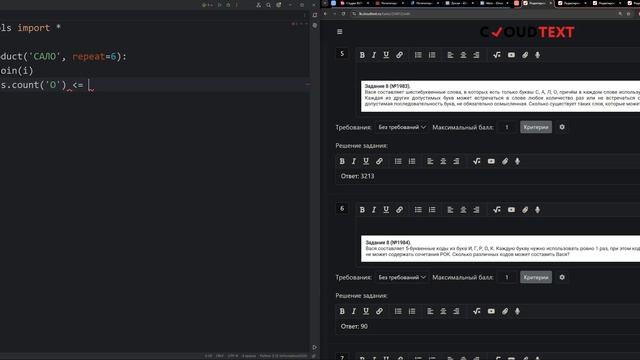Viewport: 640px width, 360px height.
Task: Insert numbered list in task 6 solution toolbar
Action: click(412, 311)
